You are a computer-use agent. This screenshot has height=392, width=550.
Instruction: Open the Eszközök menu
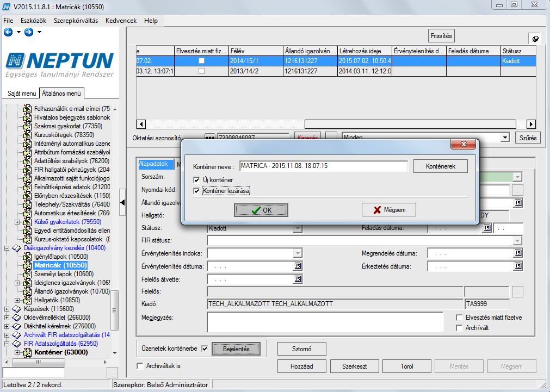tap(33, 21)
